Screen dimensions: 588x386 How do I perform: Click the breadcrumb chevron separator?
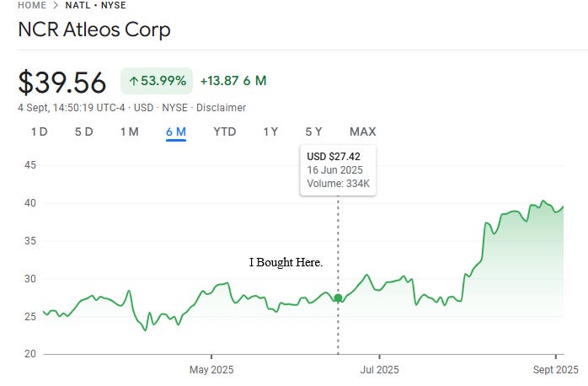[56, 5]
